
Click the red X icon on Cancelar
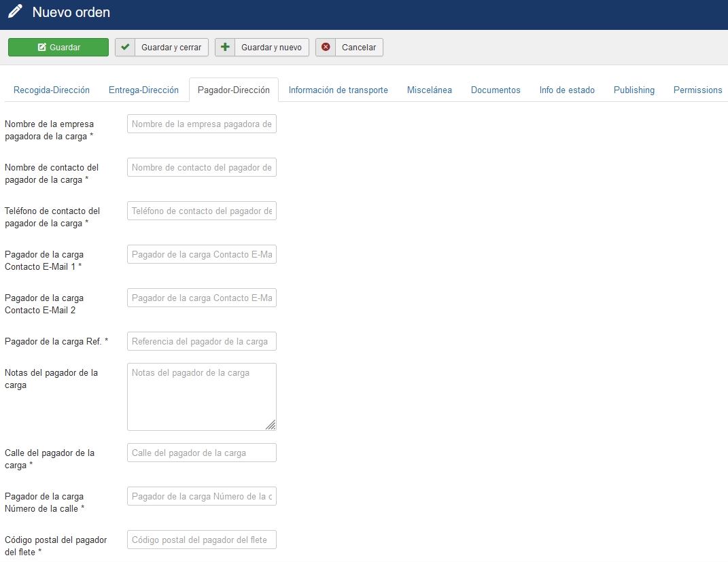[326, 48]
